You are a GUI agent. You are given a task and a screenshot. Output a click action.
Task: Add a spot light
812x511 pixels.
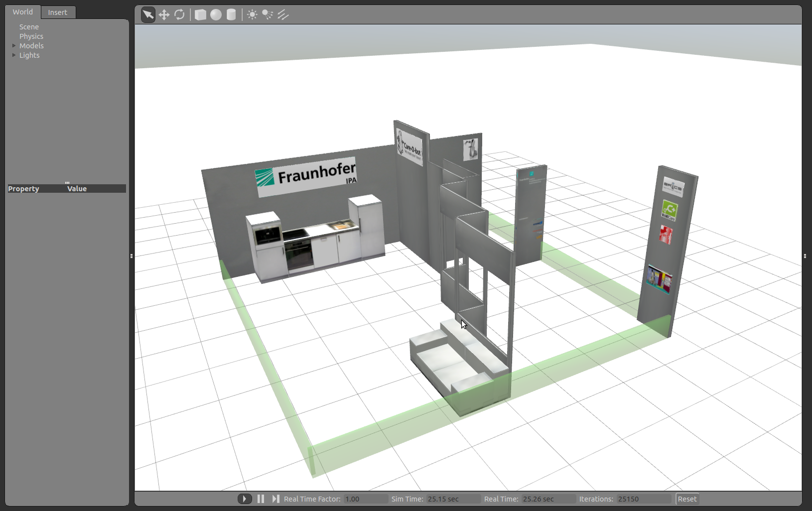click(x=268, y=15)
